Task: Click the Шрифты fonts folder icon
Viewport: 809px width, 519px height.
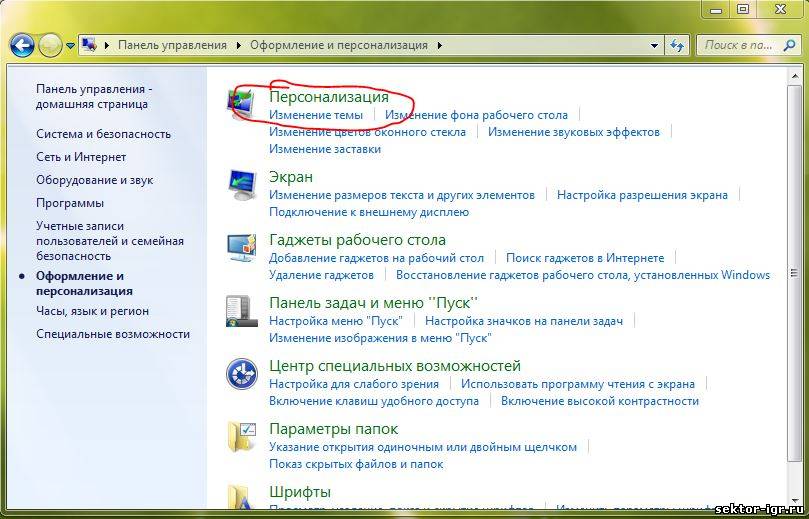Action: (241, 497)
